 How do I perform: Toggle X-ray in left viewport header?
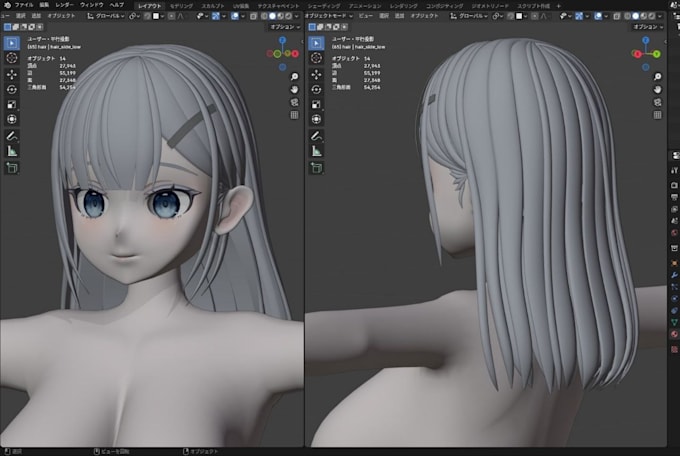pyautogui.click(x=254, y=16)
